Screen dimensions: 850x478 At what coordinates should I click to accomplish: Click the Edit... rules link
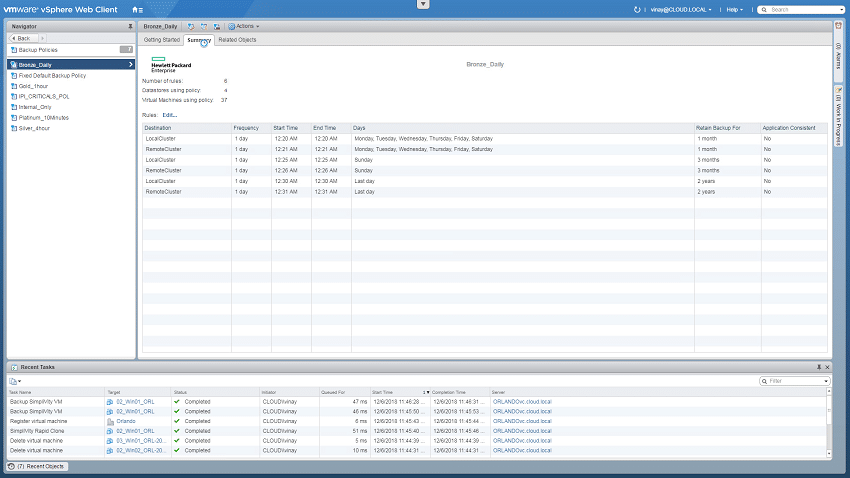(x=170, y=115)
